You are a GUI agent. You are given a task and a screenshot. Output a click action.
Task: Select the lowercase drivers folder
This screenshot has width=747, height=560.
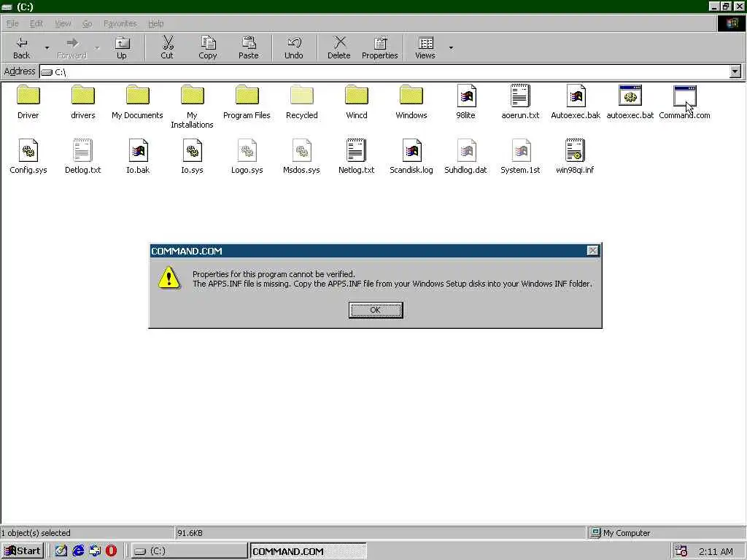[83, 102]
